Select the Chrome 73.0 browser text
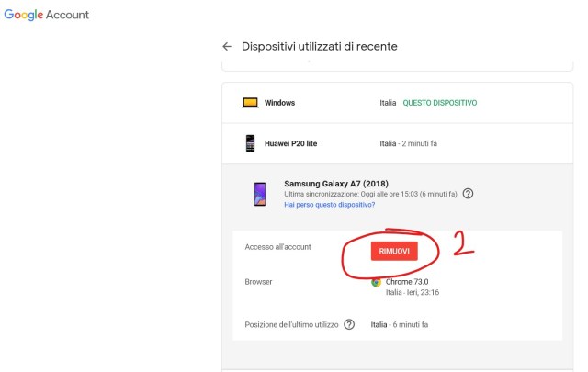Image resolution: width=588 pixels, height=372 pixels. tap(408, 282)
